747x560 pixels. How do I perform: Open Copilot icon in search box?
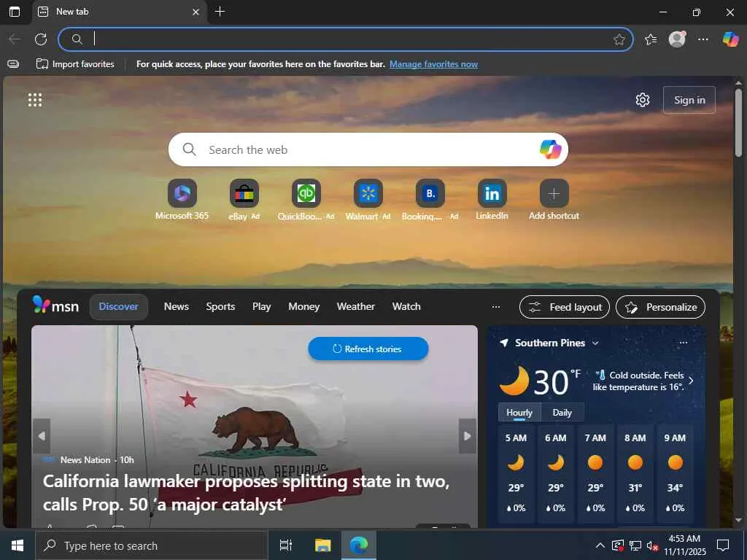pyautogui.click(x=550, y=149)
